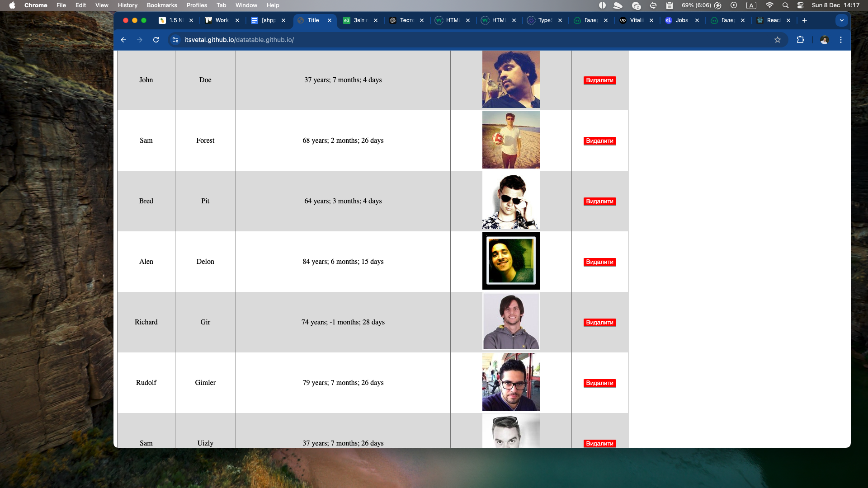This screenshot has height=488, width=868.
Task: Delete Rudolf Gimler row with Видалити
Action: (599, 383)
